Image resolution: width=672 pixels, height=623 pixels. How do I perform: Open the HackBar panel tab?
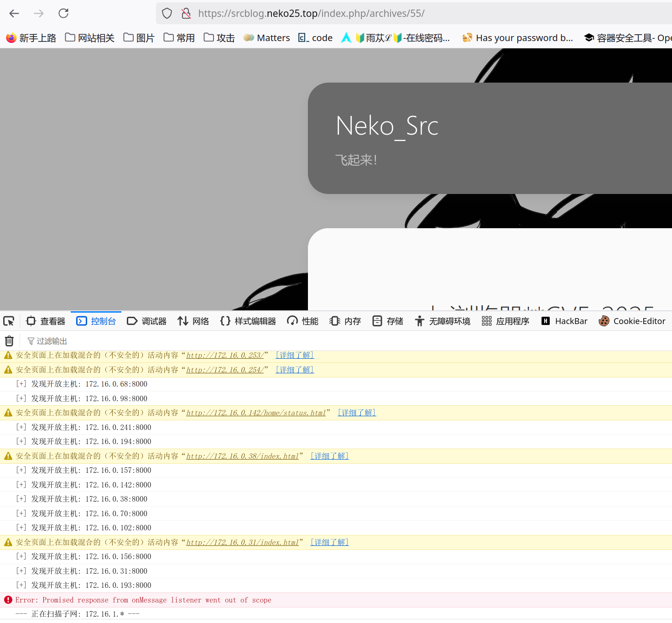[564, 321]
